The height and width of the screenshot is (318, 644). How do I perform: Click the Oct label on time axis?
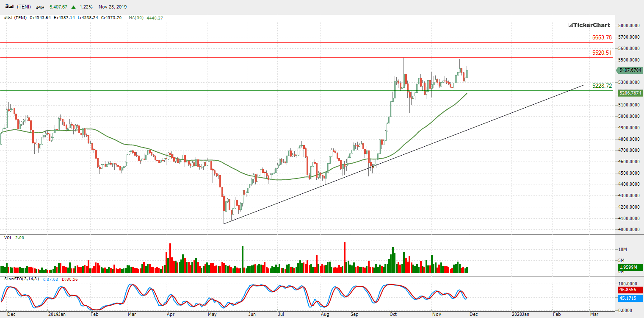[393, 314]
